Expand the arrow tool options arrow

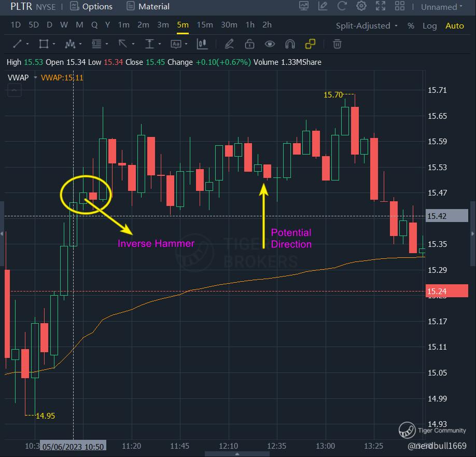click(x=133, y=44)
